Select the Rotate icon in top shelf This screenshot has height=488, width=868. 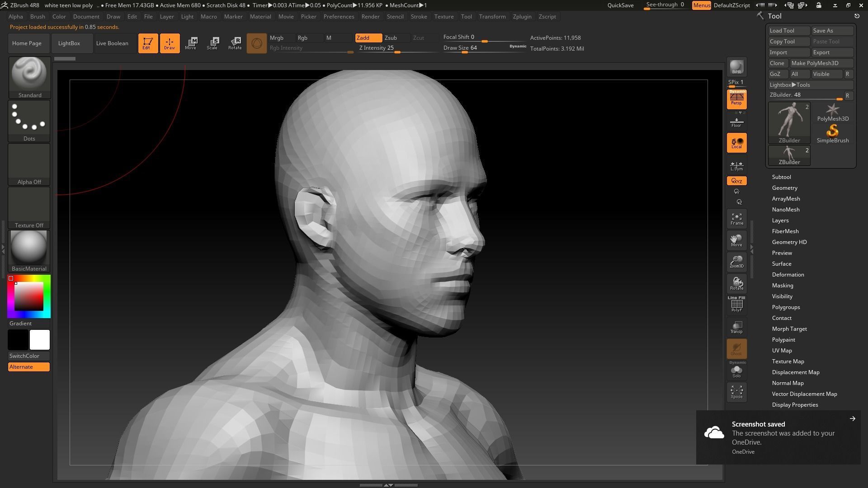click(235, 43)
